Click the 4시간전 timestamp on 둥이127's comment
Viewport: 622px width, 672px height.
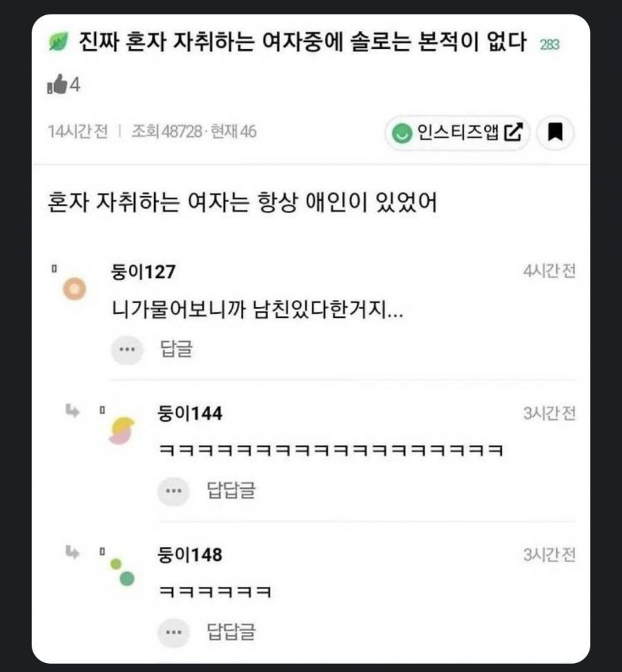[549, 272]
